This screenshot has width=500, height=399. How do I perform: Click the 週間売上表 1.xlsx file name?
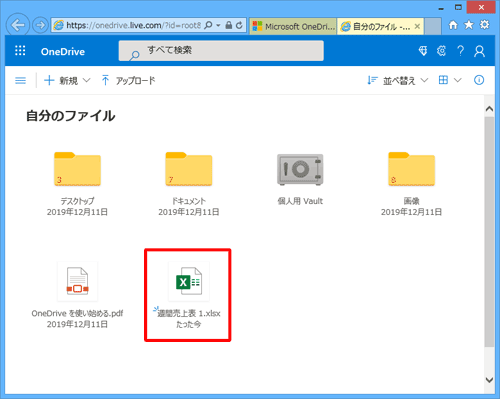click(x=189, y=313)
